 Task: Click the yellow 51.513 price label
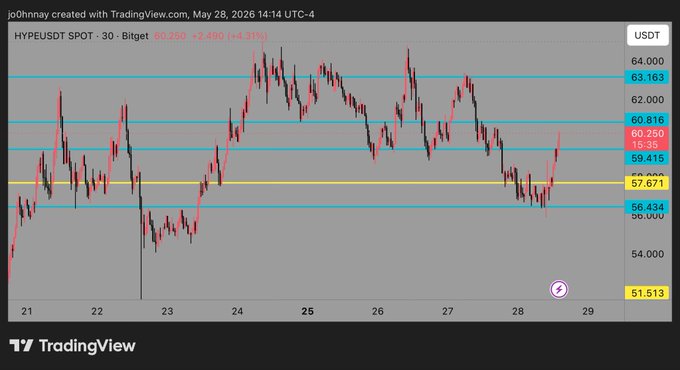pyautogui.click(x=647, y=293)
